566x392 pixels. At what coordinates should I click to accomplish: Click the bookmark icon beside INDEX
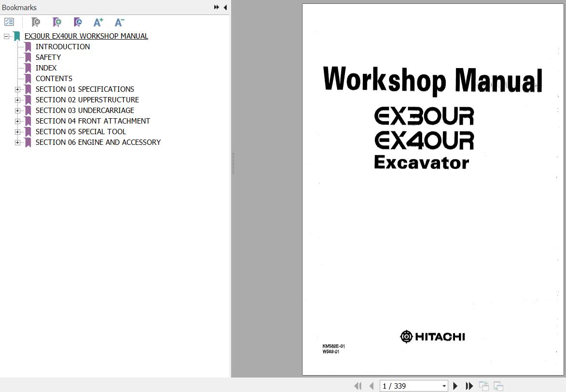pos(28,68)
